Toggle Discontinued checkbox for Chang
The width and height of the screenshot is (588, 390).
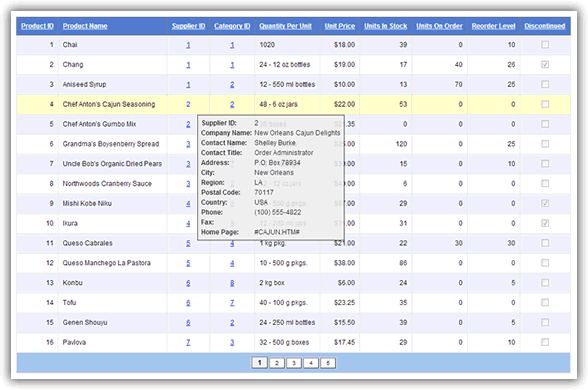[x=545, y=64]
